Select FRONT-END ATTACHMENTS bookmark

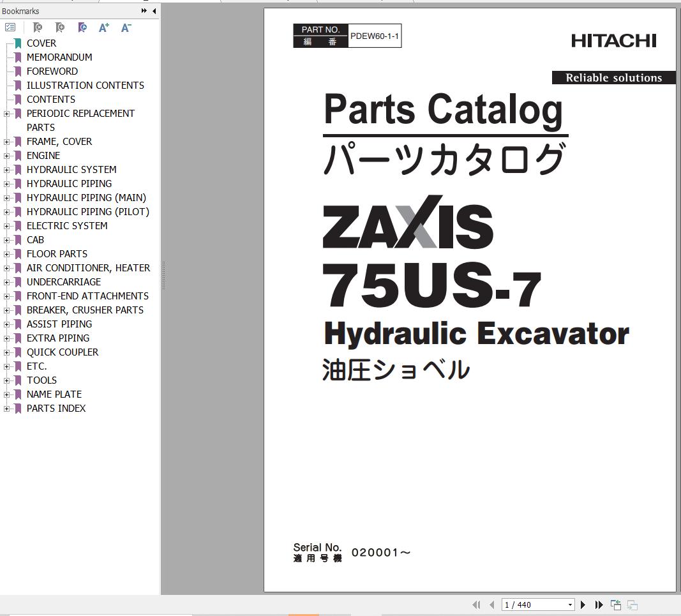tap(87, 296)
